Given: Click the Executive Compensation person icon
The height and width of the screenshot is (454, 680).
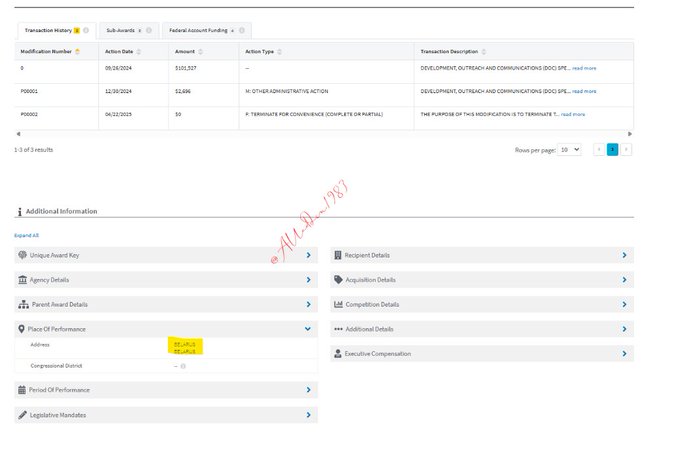Looking at the screenshot, I should [x=338, y=353].
